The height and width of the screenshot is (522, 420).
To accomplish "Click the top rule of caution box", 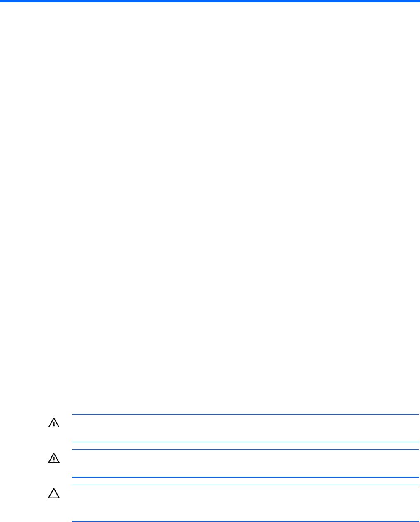I will coord(246,485).
